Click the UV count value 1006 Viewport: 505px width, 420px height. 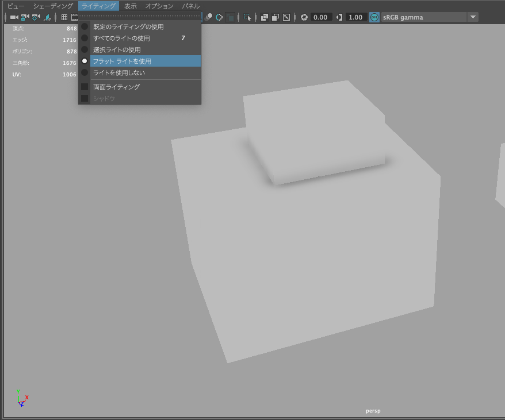click(x=70, y=74)
